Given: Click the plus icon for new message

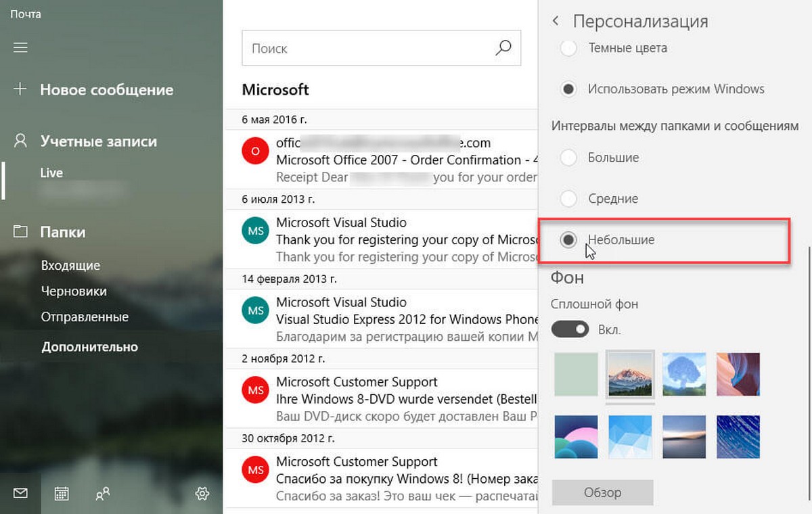Looking at the screenshot, I should pyautogui.click(x=20, y=89).
